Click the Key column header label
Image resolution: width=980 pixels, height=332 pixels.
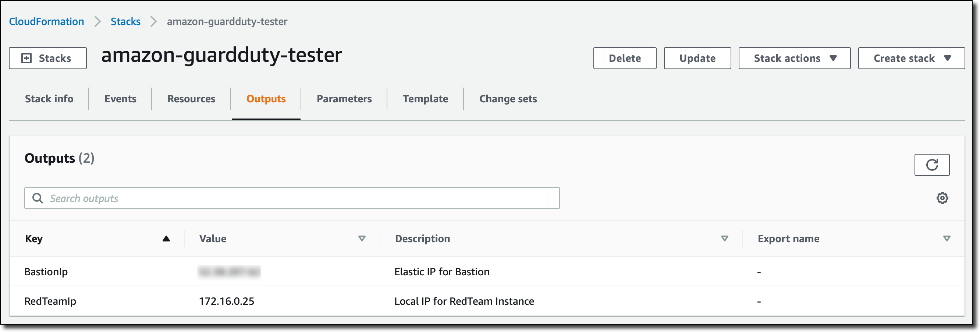[34, 239]
